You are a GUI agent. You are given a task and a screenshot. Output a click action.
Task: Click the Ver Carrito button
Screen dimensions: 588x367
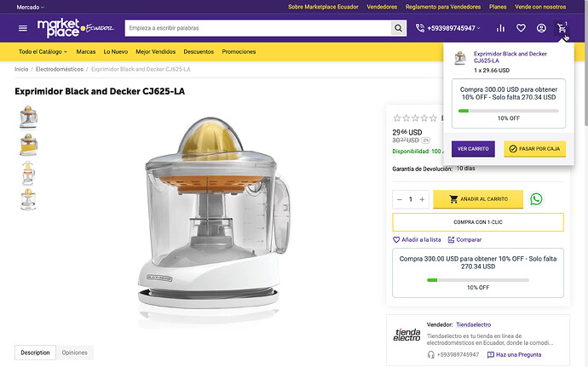click(473, 148)
